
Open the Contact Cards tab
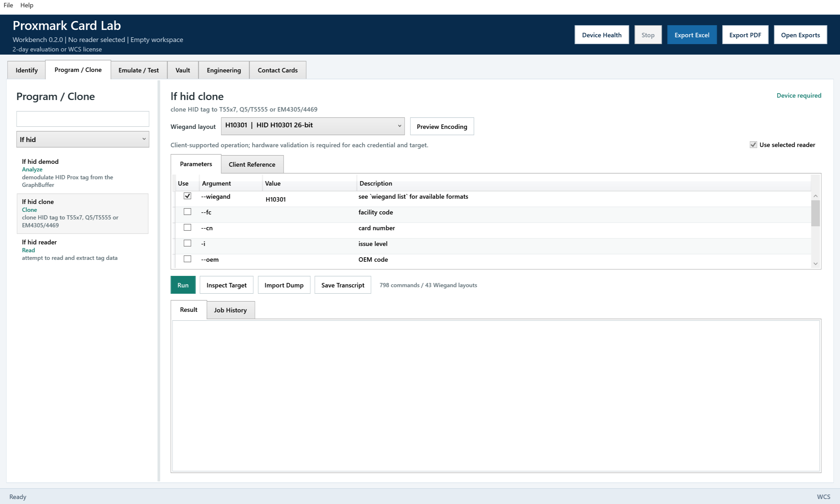[x=277, y=70]
